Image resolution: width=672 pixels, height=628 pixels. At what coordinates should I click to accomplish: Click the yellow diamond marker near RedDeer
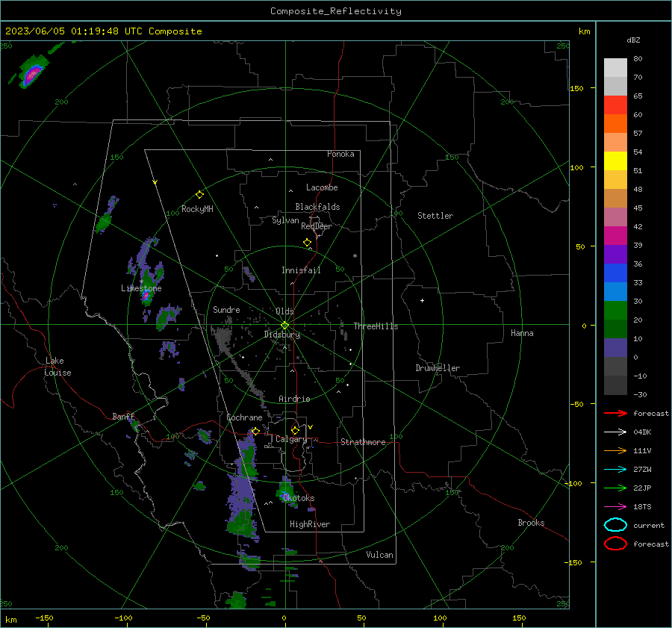click(x=307, y=243)
